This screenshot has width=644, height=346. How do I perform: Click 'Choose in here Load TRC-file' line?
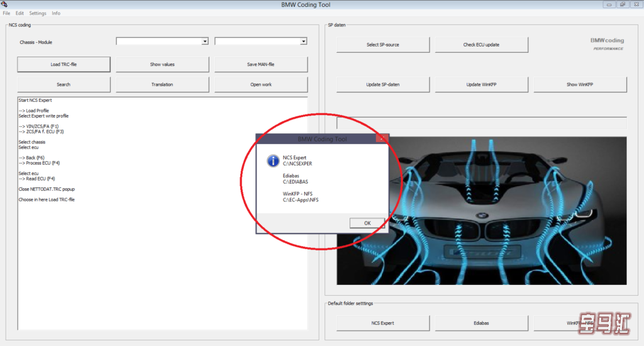[47, 199]
